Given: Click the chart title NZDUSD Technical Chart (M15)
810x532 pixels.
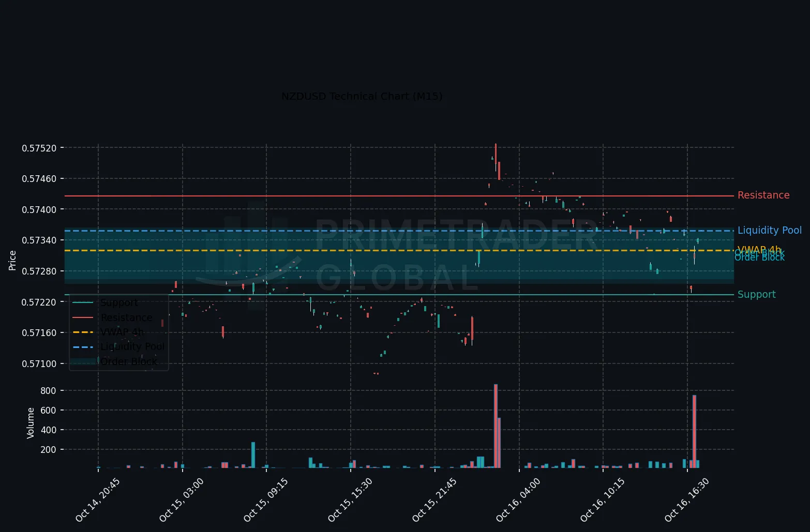Looking at the screenshot, I should tap(362, 96).
